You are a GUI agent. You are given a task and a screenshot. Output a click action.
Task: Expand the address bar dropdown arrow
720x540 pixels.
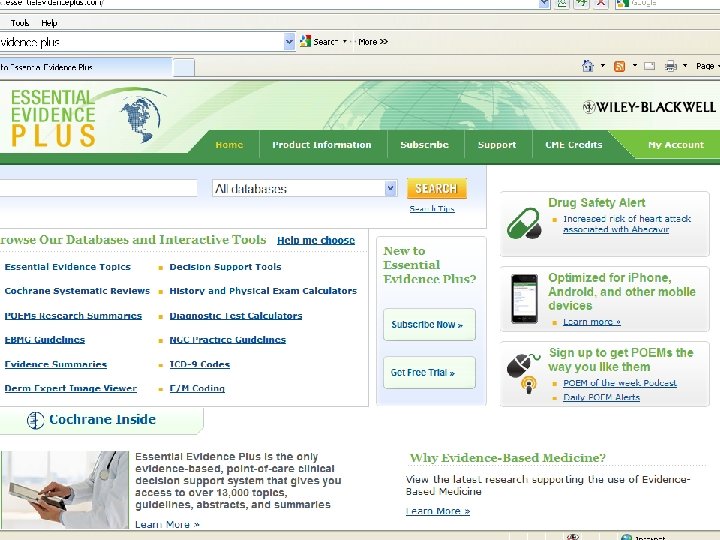pyautogui.click(x=544, y=3)
